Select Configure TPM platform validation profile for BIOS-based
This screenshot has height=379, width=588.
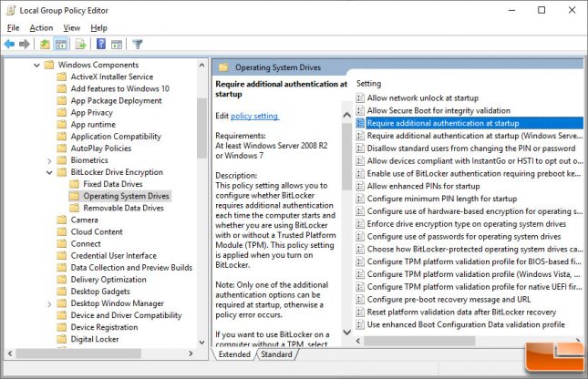(x=469, y=261)
